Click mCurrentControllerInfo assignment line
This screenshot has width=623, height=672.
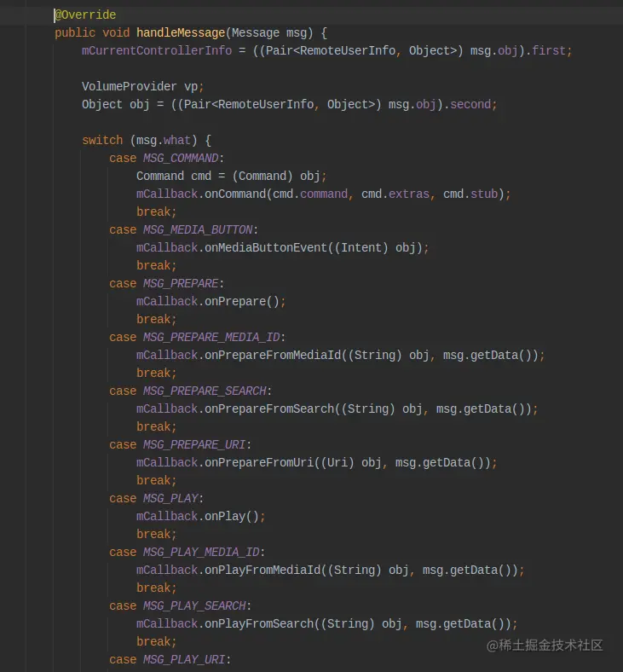point(326,51)
